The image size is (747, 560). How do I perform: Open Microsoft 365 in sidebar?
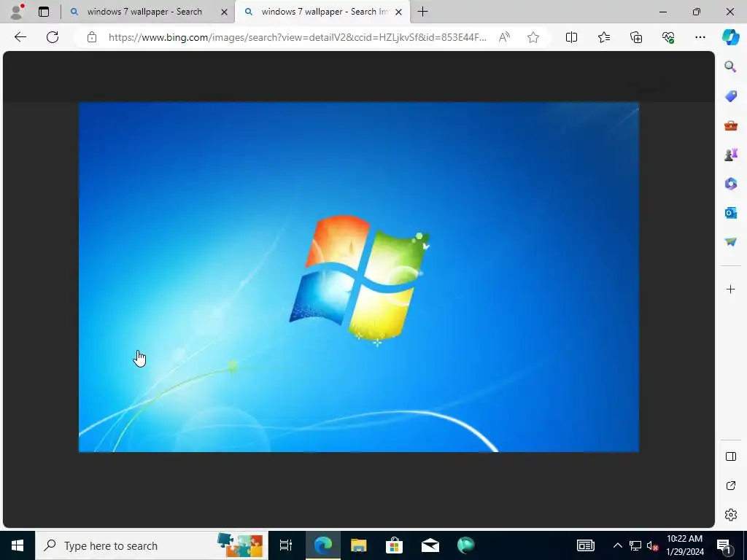[x=730, y=183]
